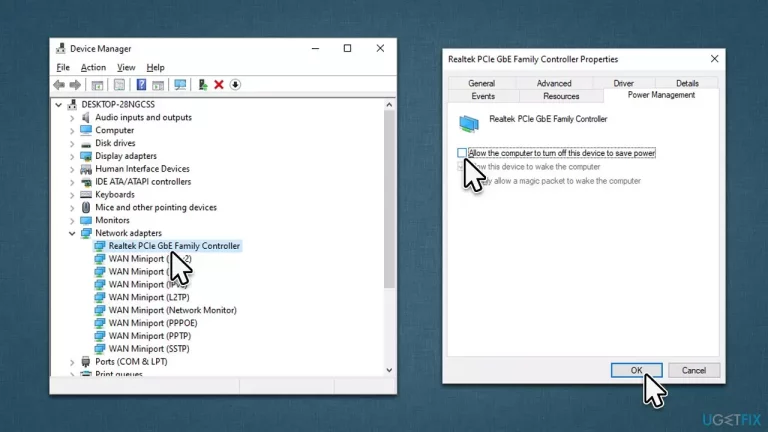Expand Audio inputs and outputs category
Image resolution: width=768 pixels, height=432 pixels.
click(x=72, y=118)
